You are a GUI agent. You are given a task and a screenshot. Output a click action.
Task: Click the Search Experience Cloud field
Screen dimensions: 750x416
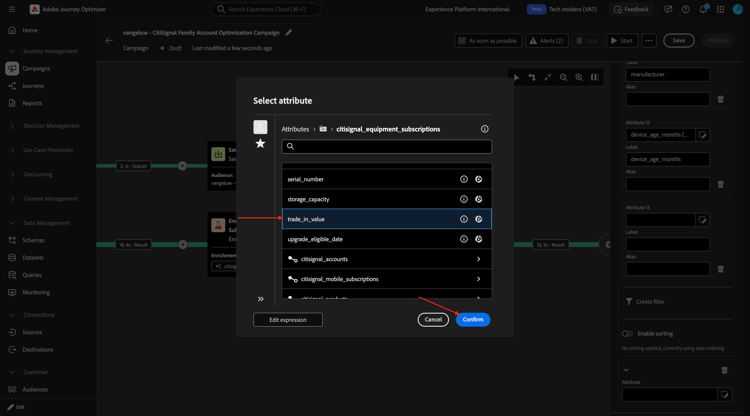pyautogui.click(x=265, y=9)
